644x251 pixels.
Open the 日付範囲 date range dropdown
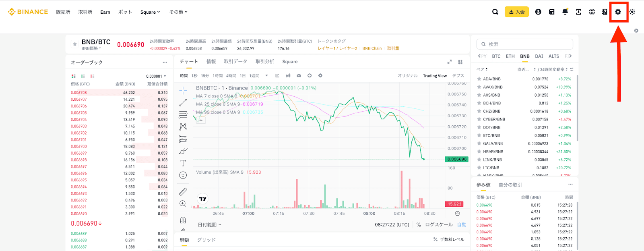click(209, 225)
